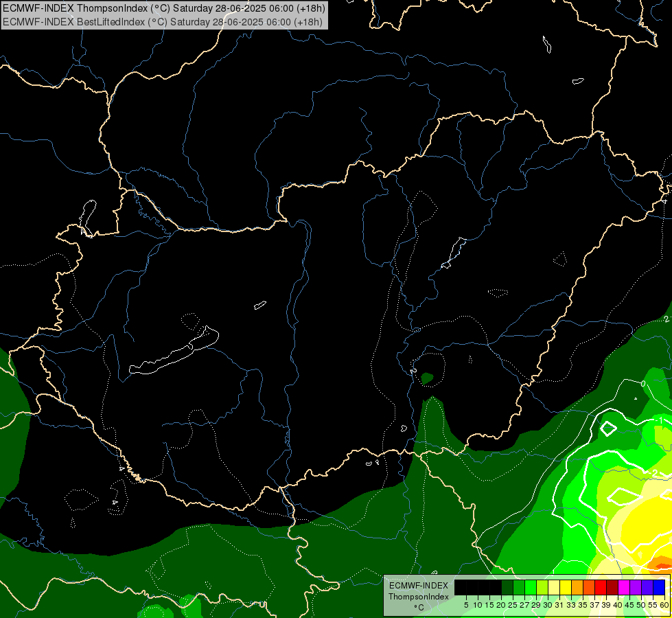This screenshot has height=618, width=672.
Task: Click the legend tick value 20
Action: click(502, 605)
